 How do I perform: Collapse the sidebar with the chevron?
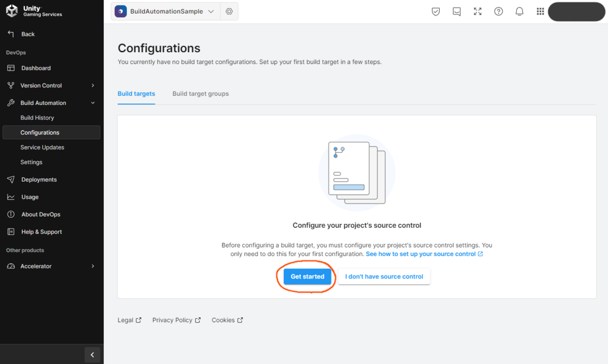coord(92,354)
